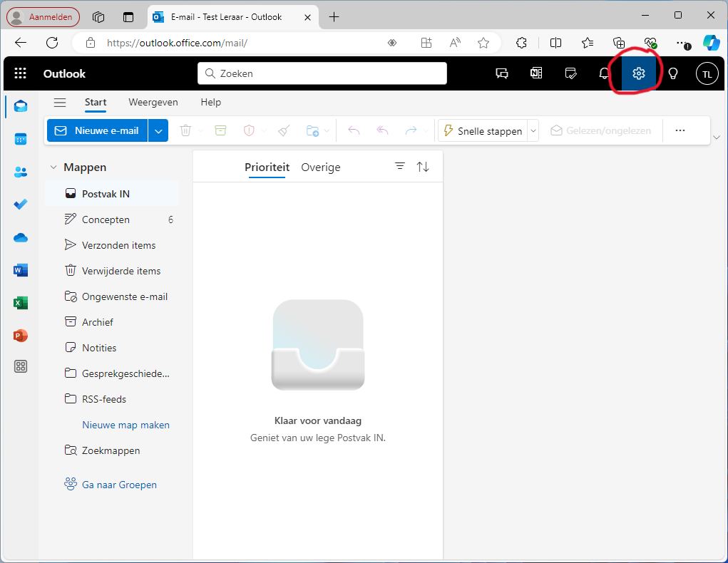Screen dimensions: 728x563
Task: Click the Nieuwe map maken link
Action: [125, 425]
